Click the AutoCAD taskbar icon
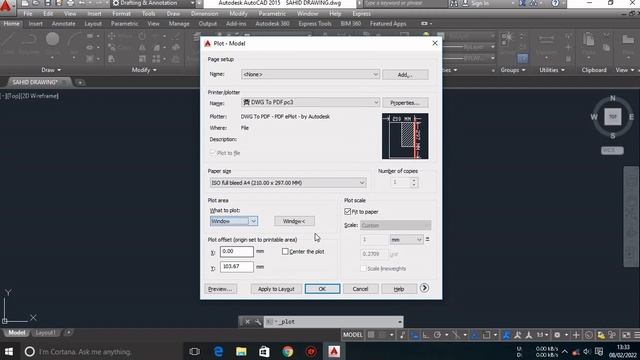The width and height of the screenshot is (640, 360). tap(334, 351)
